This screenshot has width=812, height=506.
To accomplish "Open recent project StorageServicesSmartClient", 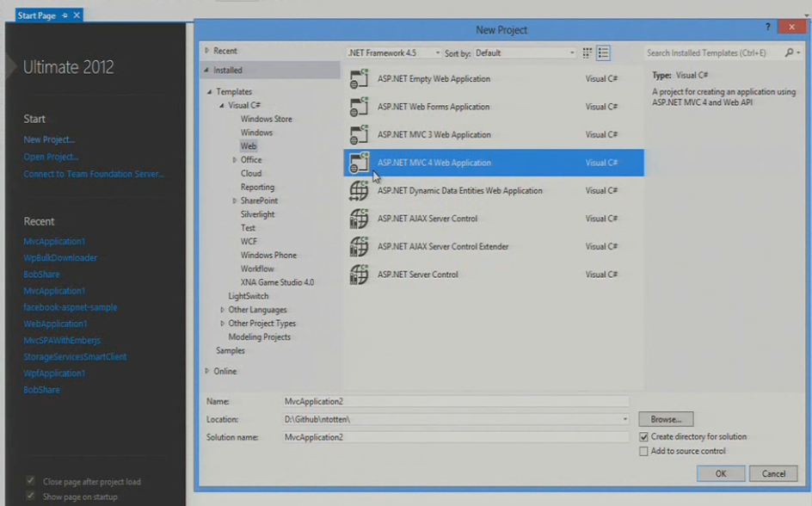I will (75, 357).
